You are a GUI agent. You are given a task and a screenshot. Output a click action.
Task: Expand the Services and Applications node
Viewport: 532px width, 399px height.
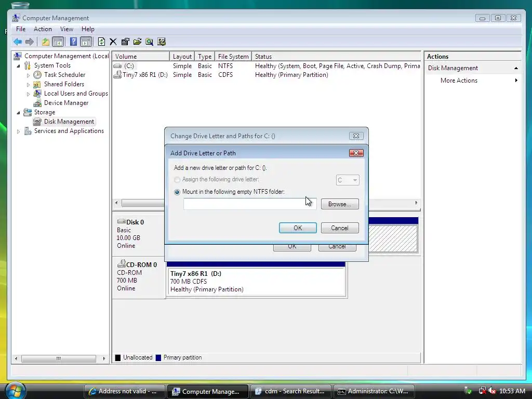click(x=18, y=131)
